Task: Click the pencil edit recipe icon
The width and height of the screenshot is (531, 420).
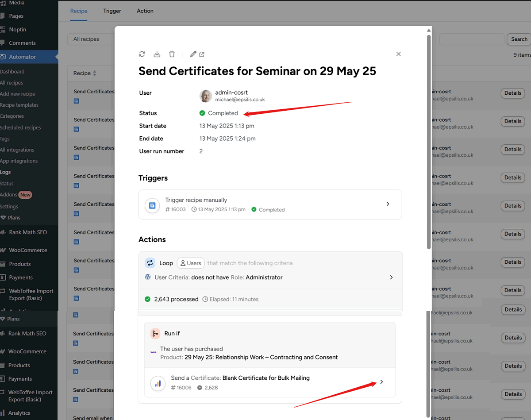Action: coord(193,54)
